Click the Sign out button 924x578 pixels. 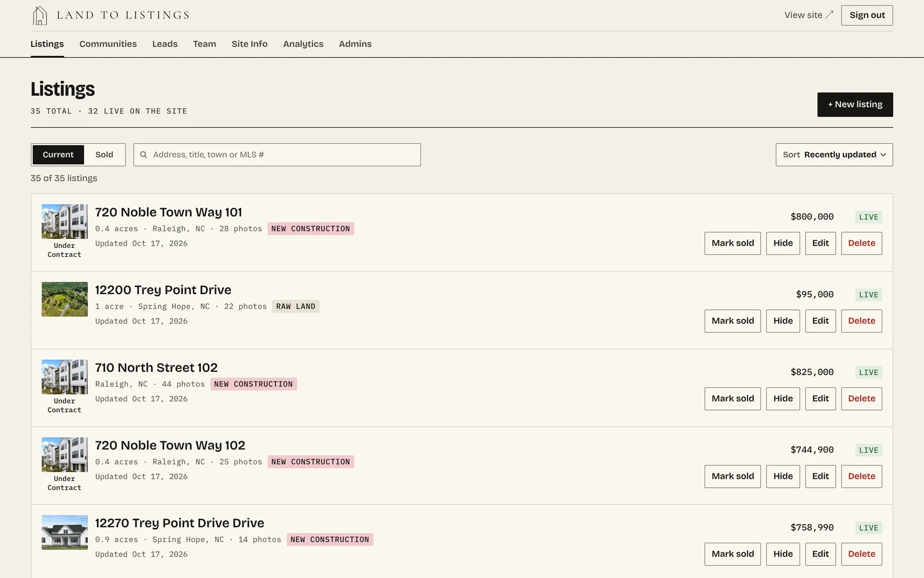click(x=867, y=15)
